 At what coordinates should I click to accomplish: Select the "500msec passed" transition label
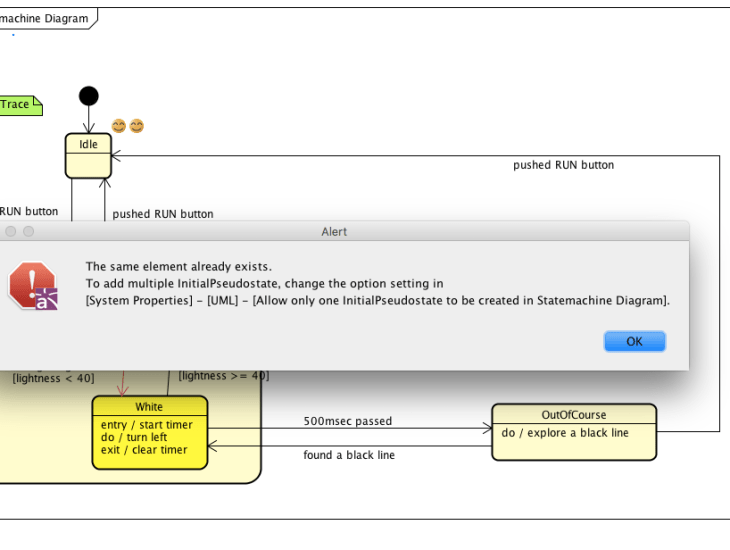coord(348,421)
